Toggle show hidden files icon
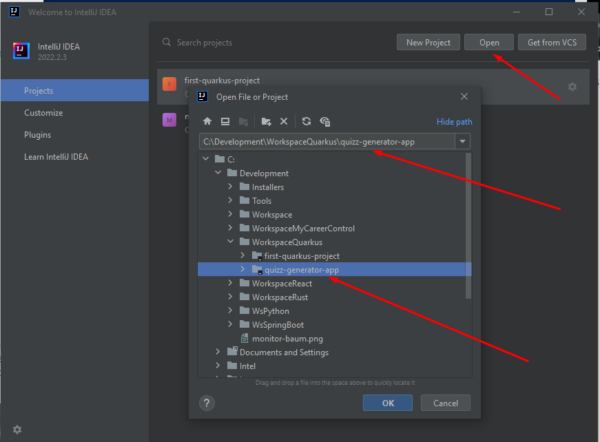Screen dimensions: 600x442 coord(325,121)
